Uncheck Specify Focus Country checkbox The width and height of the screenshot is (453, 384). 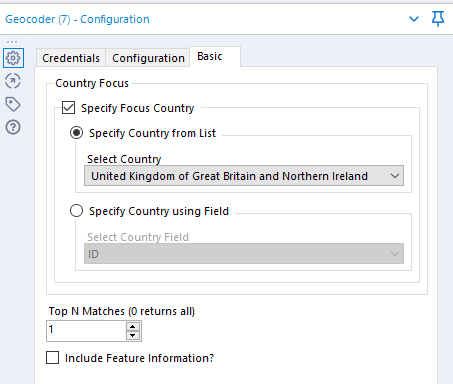tap(68, 108)
